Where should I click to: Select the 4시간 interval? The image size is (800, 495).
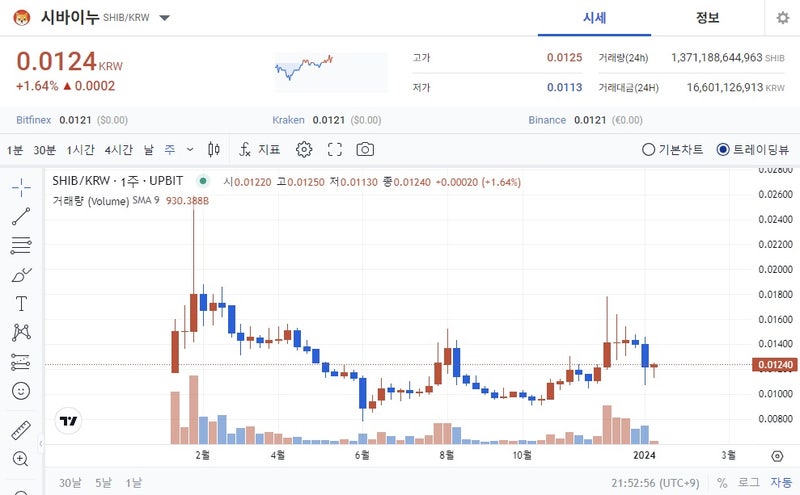click(x=118, y=150)
